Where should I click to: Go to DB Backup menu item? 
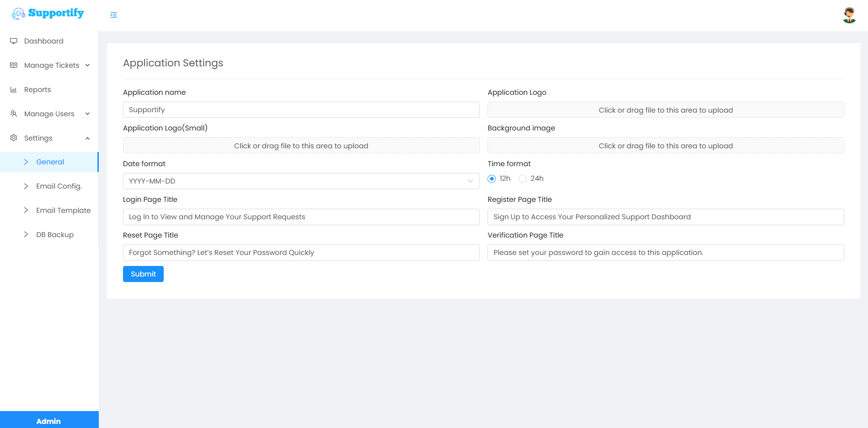point(55,235)
